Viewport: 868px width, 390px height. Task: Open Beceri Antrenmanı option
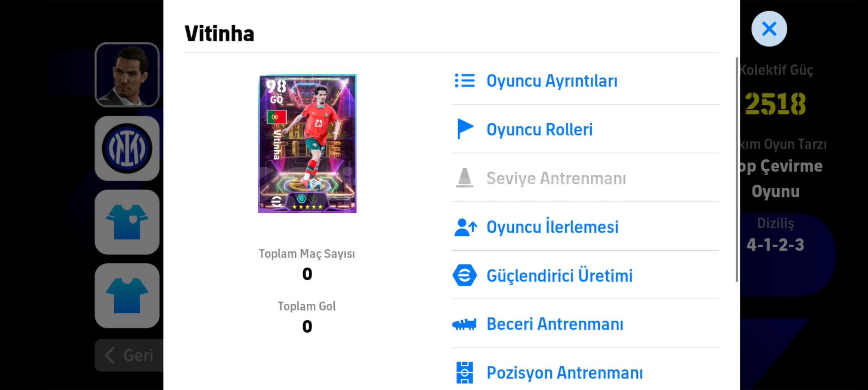(x=585, y=324)
